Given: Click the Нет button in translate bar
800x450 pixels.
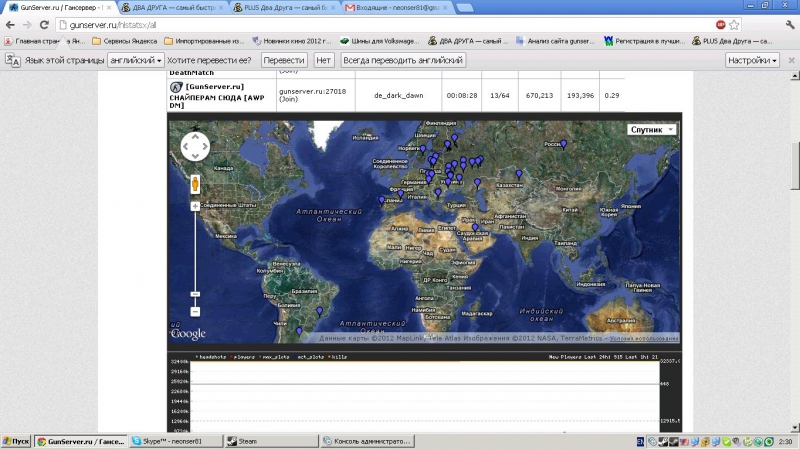Looking at the screenshot, I should (x=323, y=60).
